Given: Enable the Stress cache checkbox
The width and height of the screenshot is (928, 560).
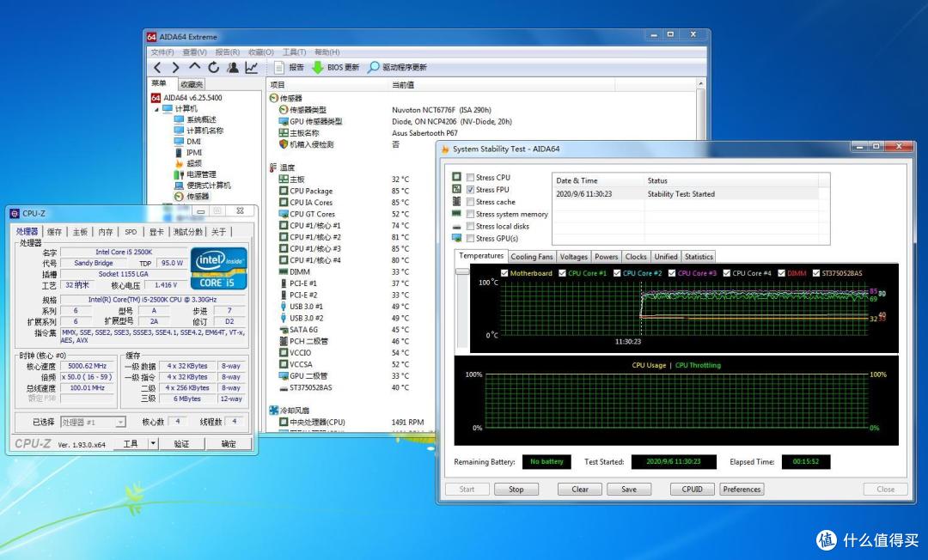Looking at the screenshot, I should click(x=470, y=202).
